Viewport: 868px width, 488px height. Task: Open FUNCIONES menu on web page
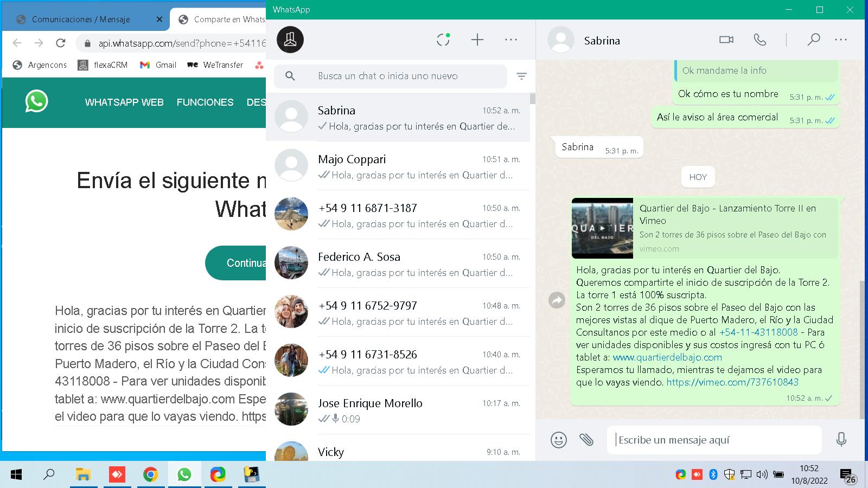tap(205, 102)
